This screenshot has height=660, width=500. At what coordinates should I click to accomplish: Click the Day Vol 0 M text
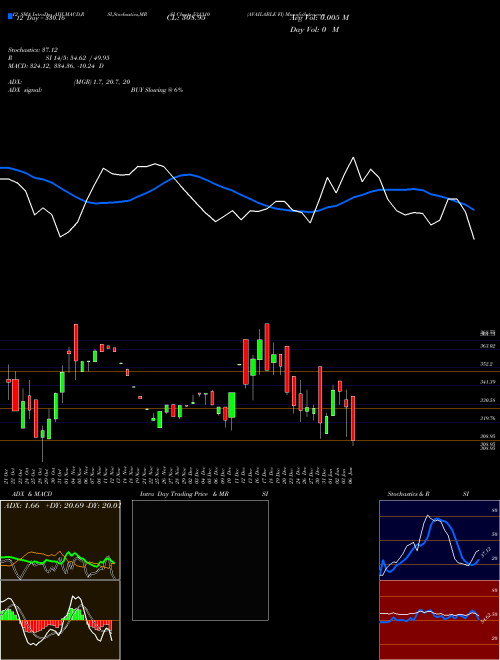[314, 30]
